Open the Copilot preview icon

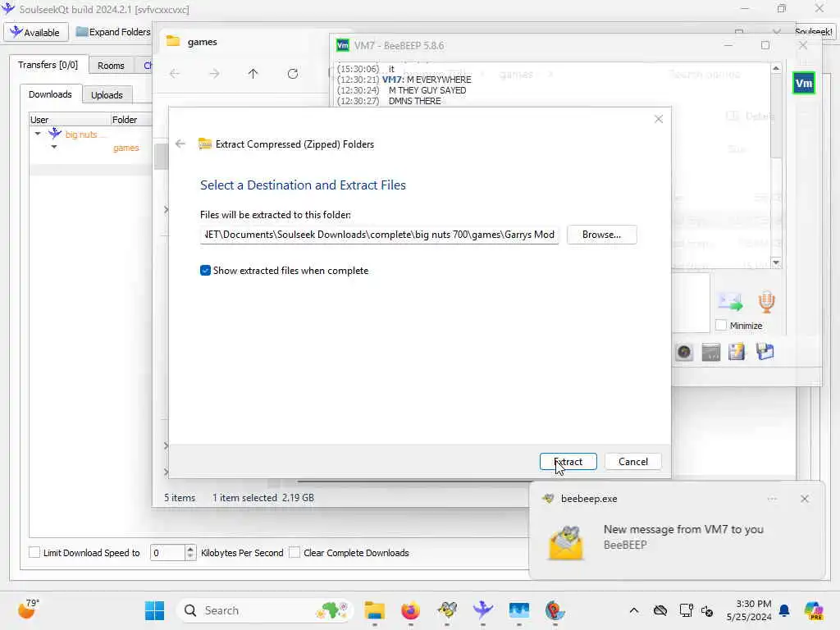pyautogui.click(x=814, y=610)
